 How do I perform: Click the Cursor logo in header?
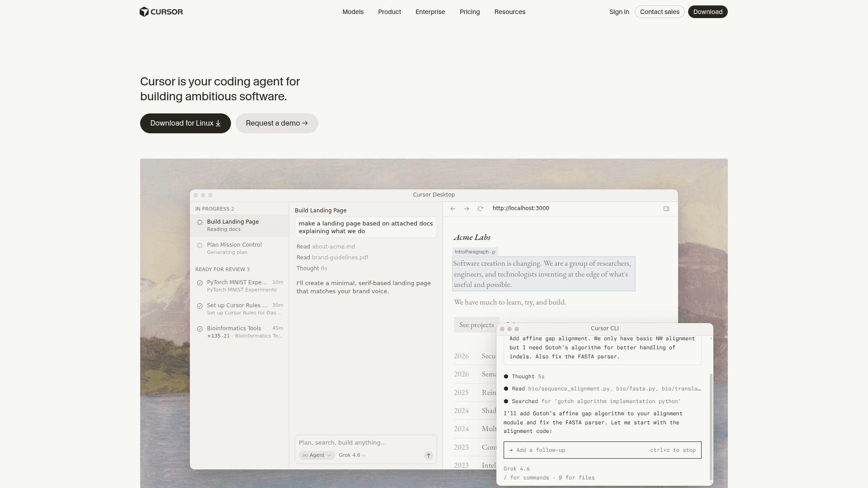(x=161, y=12)
